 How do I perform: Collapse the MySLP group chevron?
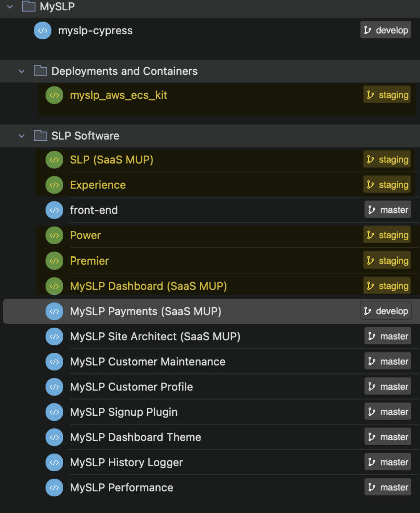[10, 6]
